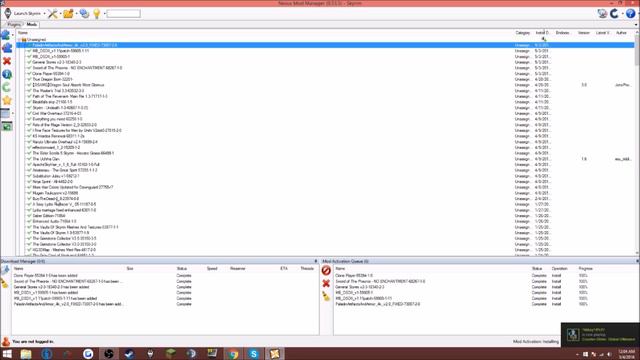Click add mod from file puzzle icon
This screenshot has width=640, height=360.
tap(6, 35)
